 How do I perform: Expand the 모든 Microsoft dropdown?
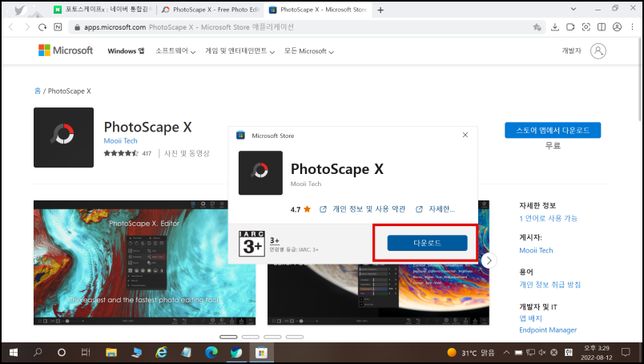(x=309, y=51)
